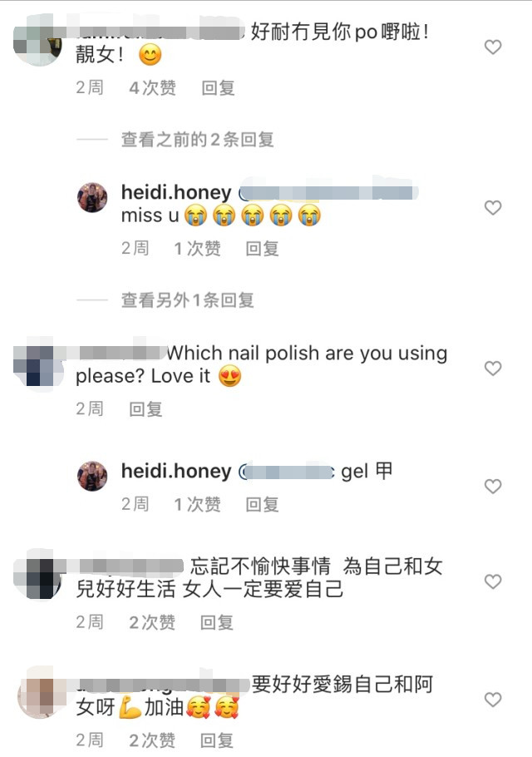Expand 查看另外1条回复 thread
The image size is (532, 757).
point(187,300)
